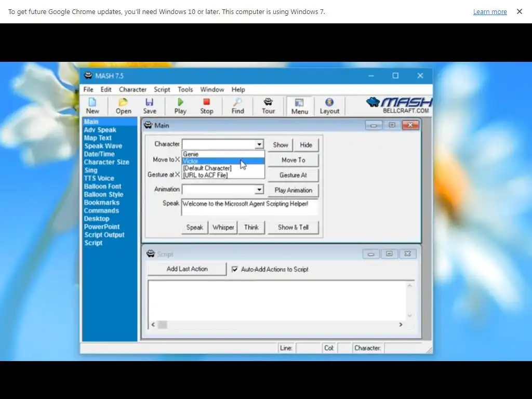Follow the Learn more link
The image size is (532, 399).
pyautogui.click(x=490, y=11)
